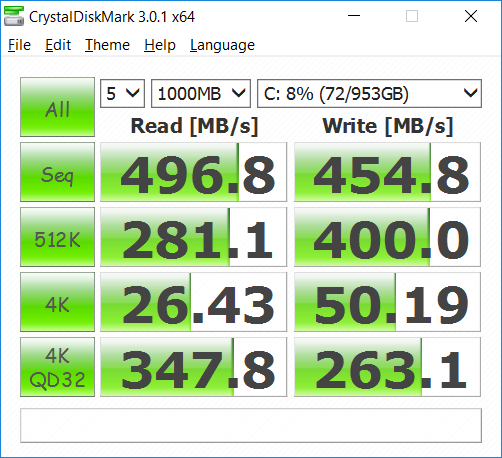Start the 512K benchmark test
Screen dimensions: 502x458
click(x=57, y=237)
